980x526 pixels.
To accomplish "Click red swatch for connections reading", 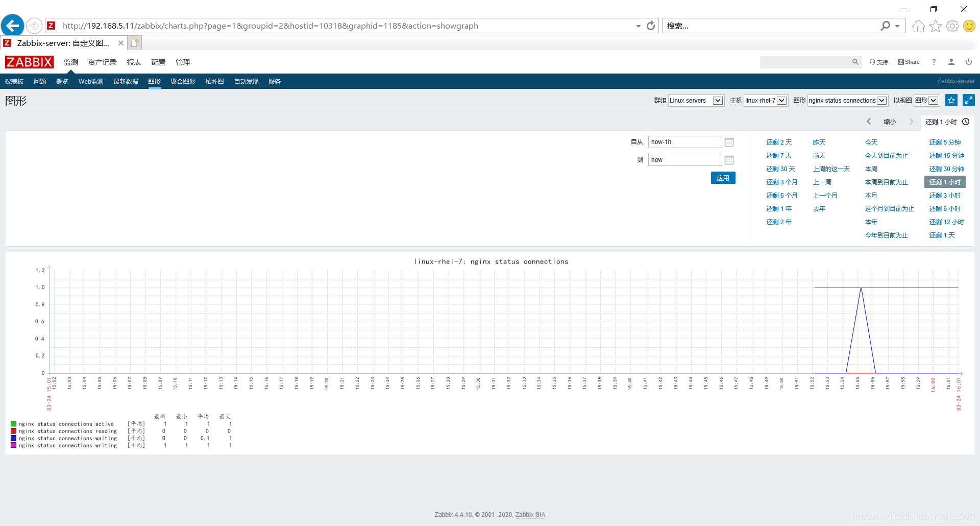I will click(14, 431).
